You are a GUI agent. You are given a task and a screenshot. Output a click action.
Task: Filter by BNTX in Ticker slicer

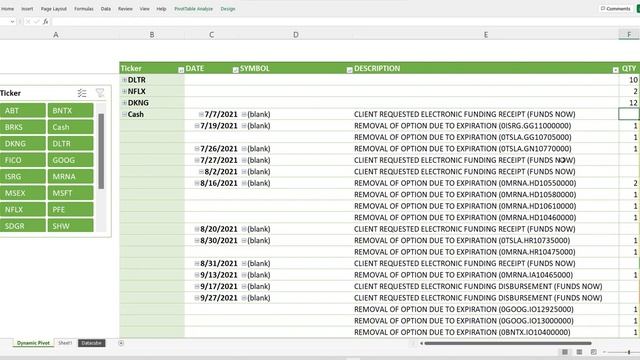[70, 111]
